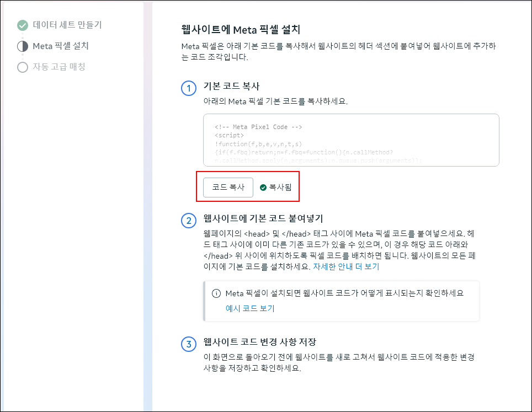
Task: Click the 복사됨 status text
Action: coord(280,188)
